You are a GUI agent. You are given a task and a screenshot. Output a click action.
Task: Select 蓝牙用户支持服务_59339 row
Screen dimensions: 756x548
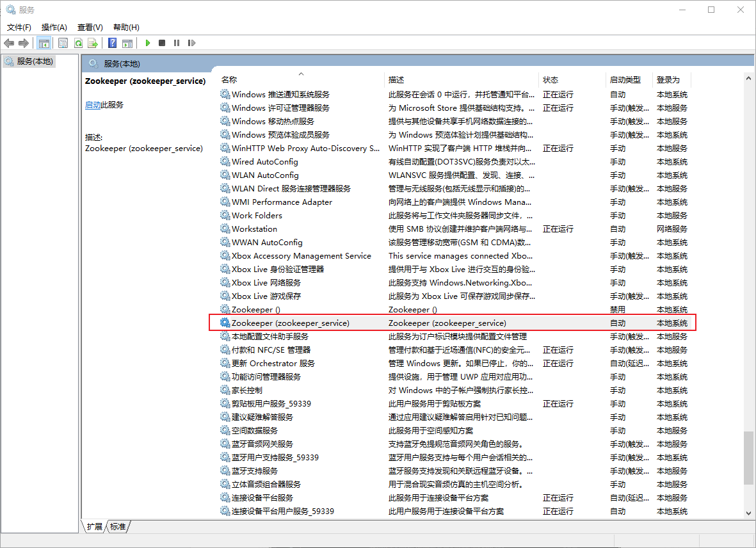point(455,457)
